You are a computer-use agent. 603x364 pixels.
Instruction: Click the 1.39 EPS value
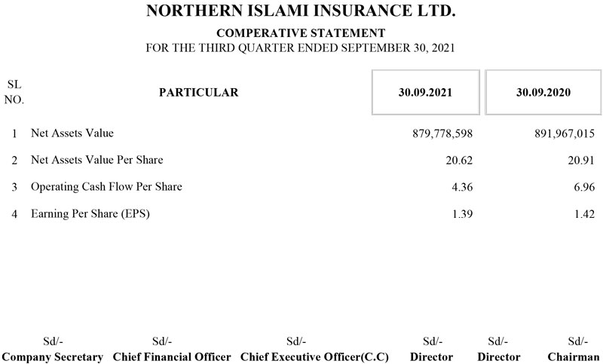[462, 214]
